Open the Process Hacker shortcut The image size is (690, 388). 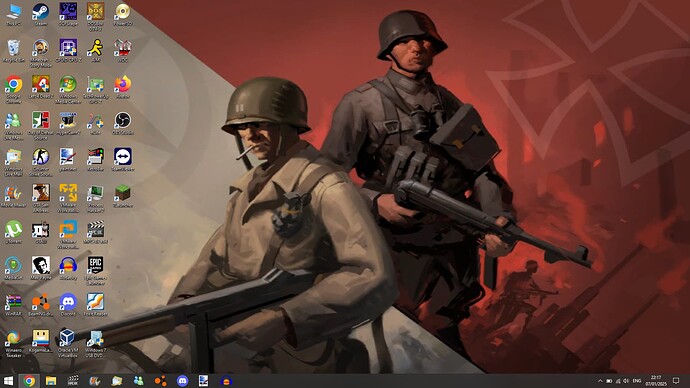tap(95, 198)
